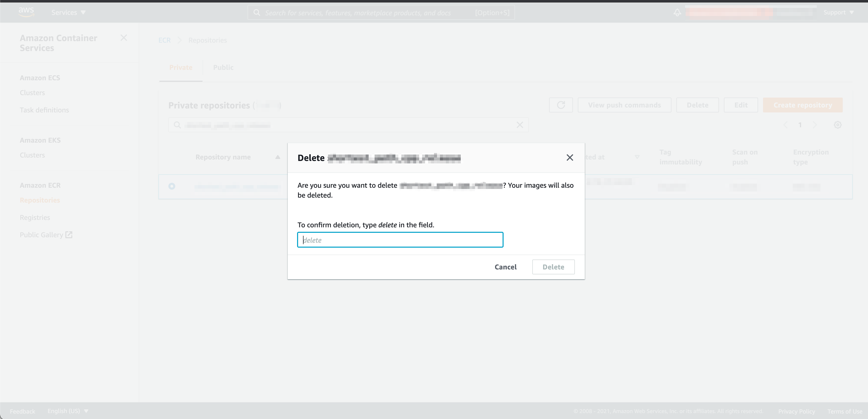
Task: Select the repository row radio button
Action: pyautogui.click(x=172, y=186)
